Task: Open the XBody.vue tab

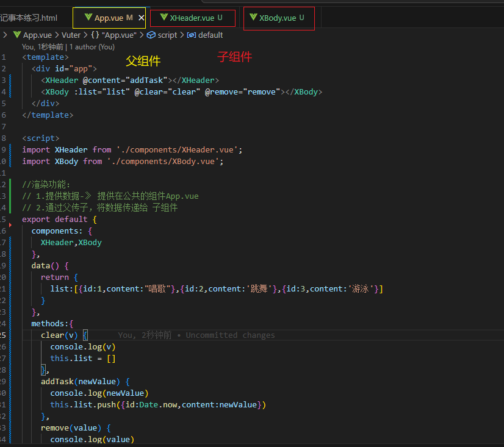Action: coord(278,18)
